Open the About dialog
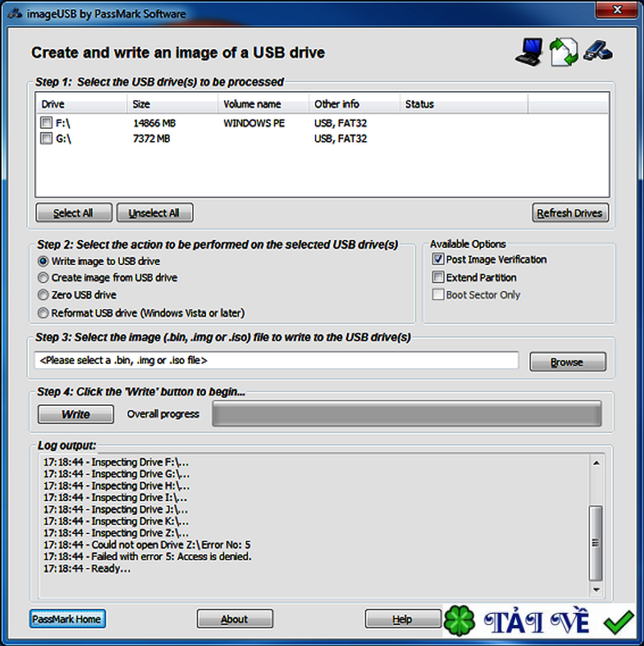Image resolution: width=644 pixels, height=646 pixels. tap(235, 619)
